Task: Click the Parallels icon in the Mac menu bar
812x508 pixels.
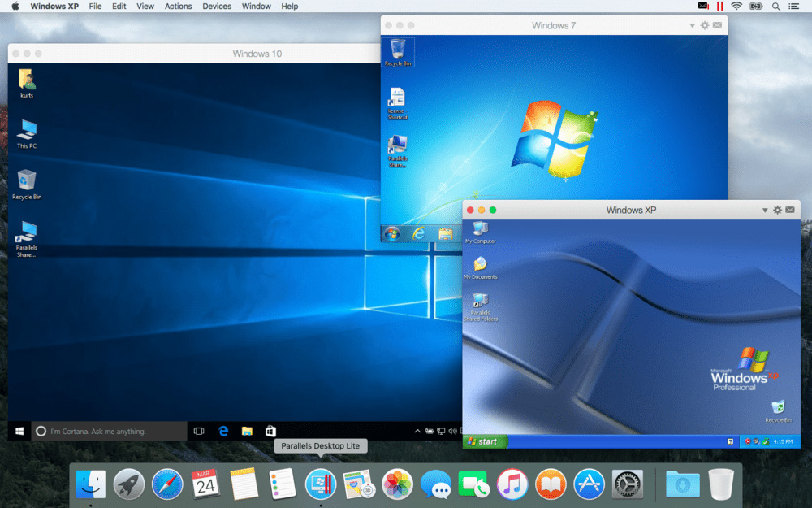Action: click(719, 7)
